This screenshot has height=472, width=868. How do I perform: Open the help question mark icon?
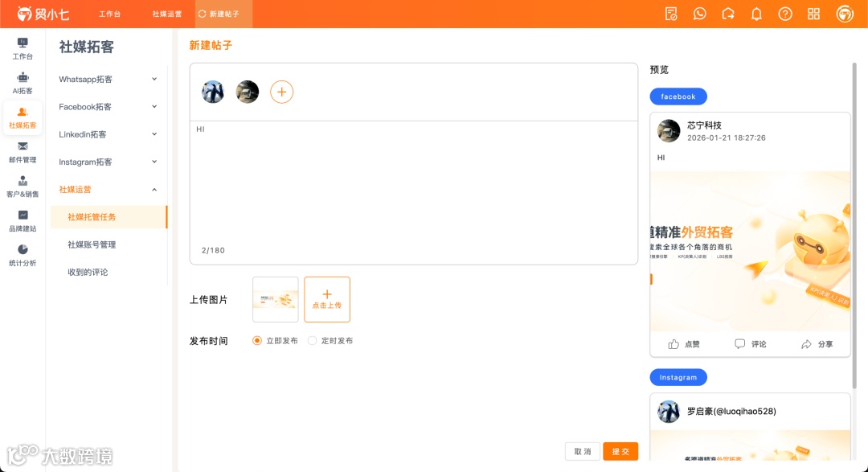[x=785, y=14]
